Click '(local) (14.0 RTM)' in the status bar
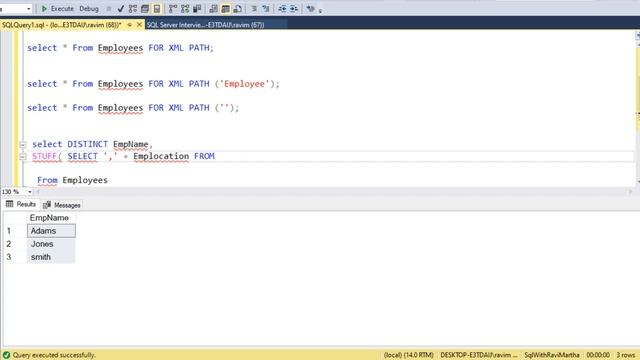This screenshot has height=360, width=640. [409, 355]
